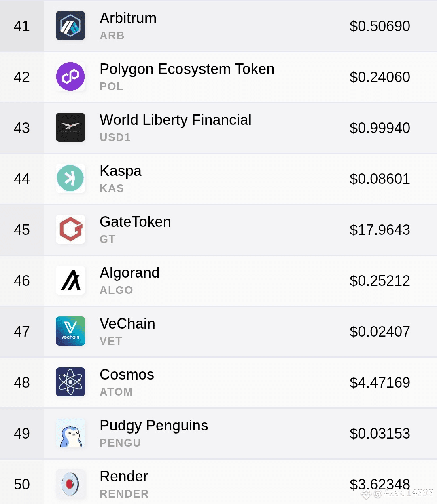This screenshot has width=437, height=504.
Task: Open the Pudgy Penguins penguin icon
Action: point(70,433)
